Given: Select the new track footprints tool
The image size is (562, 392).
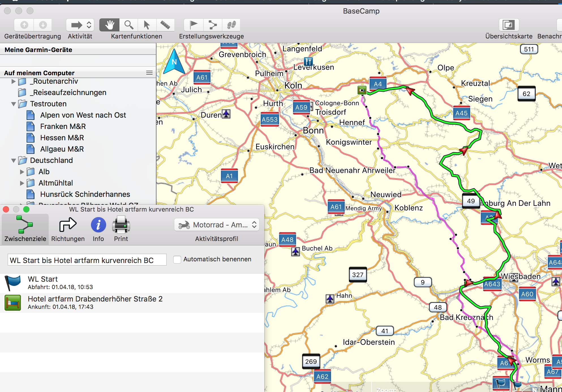Looking at the screenshot, I should pyautogui.click(x=231, y=25).
